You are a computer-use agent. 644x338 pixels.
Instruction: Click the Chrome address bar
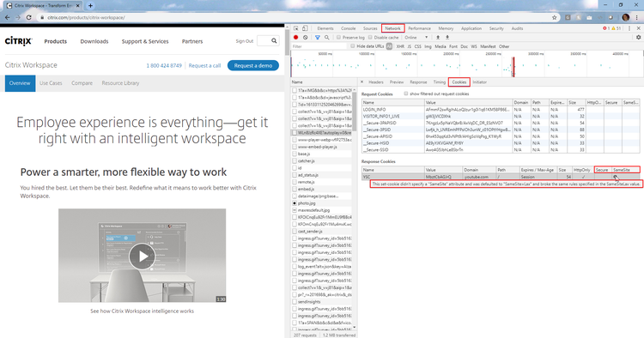coord(295,17)
